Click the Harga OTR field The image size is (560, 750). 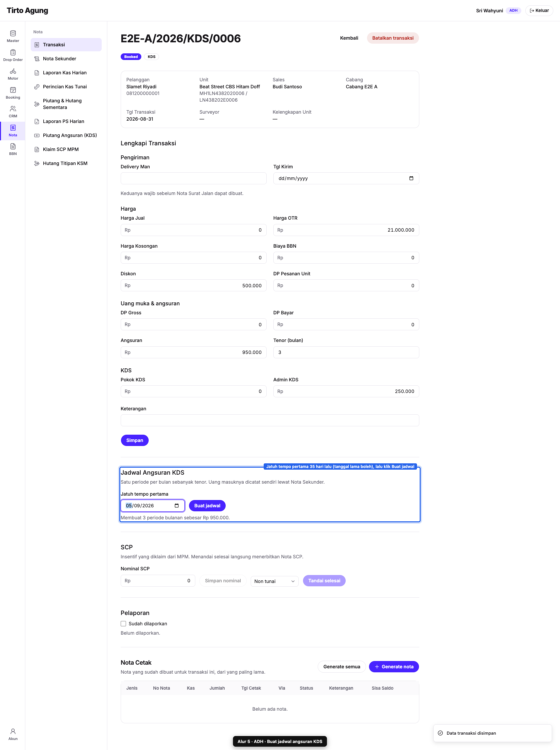click(346, 230)
